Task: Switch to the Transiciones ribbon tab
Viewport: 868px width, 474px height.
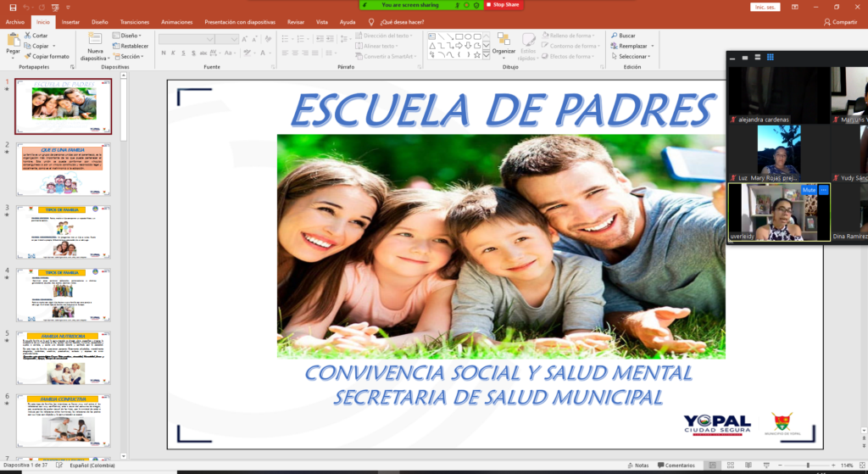Action: pos(135,22)
